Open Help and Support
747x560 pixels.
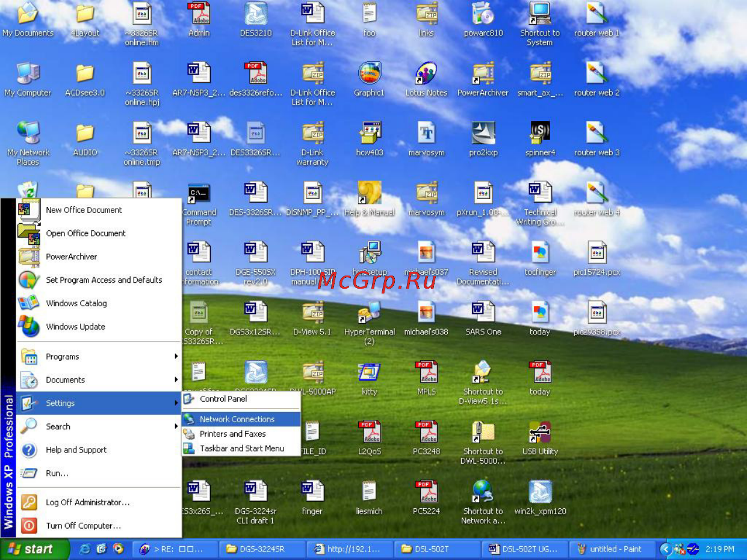pyautogui.click(x=99, y=450)
